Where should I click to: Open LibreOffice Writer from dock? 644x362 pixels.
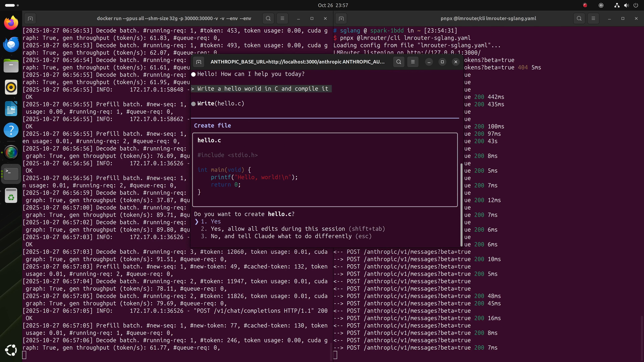11,109
